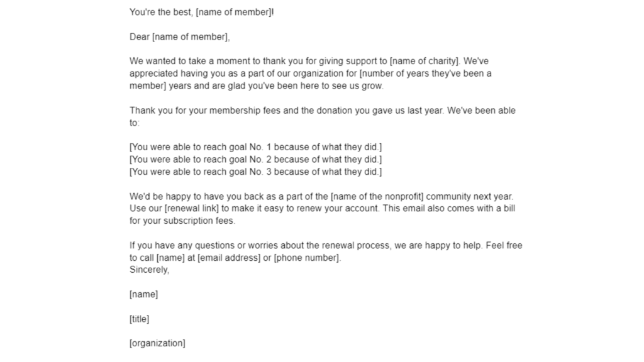Click the [email address] placeholder
Screen dimensions: 644x362
pos(229,258)
